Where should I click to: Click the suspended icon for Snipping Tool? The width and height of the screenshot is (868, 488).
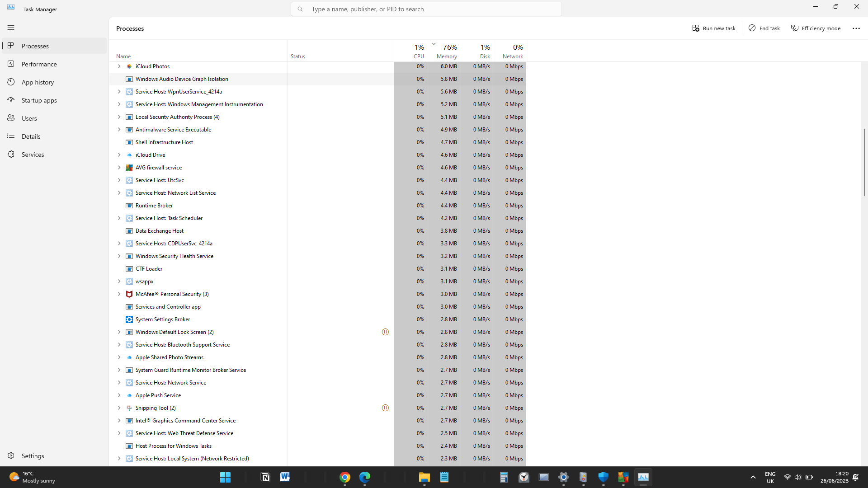click(x=385, y=408)
